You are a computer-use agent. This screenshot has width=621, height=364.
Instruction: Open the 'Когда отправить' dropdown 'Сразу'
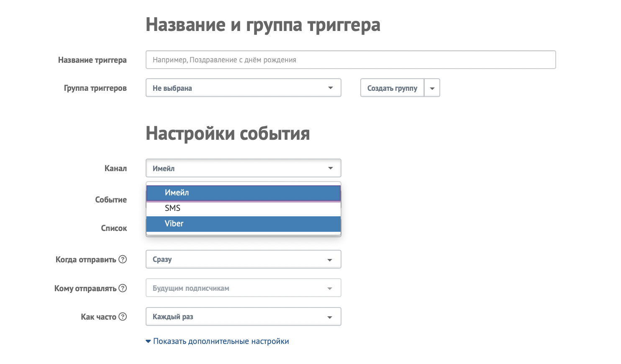[x=244, y=259]
